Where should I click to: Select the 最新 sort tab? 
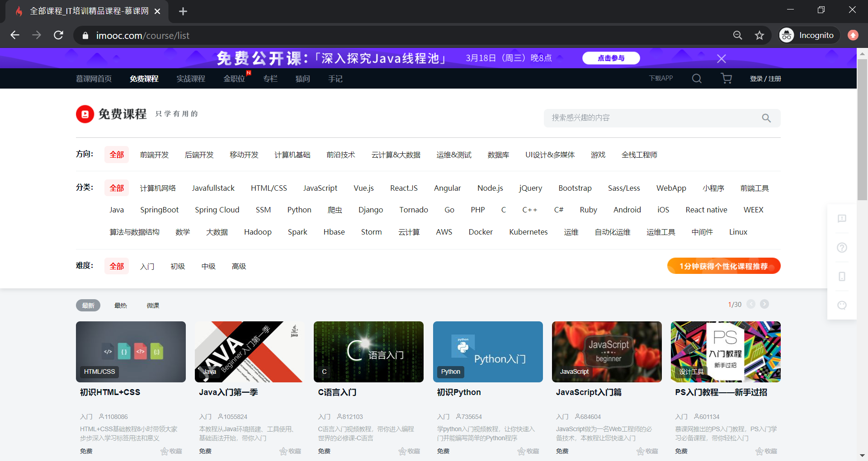click(88, 306)
